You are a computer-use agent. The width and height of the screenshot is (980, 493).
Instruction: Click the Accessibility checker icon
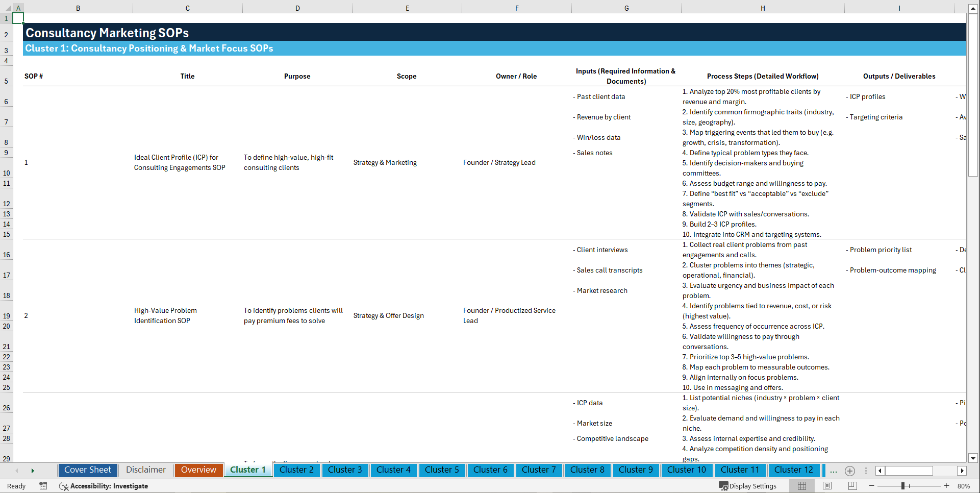point(64,486)
